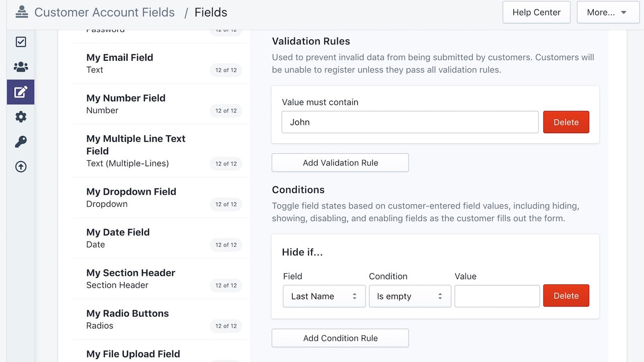Open the settings gear in the sidebar
The height and width of the screenshot is (362, 644).
[x=20, y=117]
